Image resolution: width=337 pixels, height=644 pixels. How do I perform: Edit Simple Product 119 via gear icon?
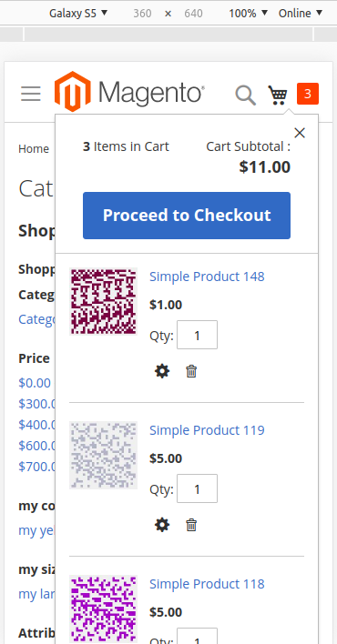coord(162,525)
